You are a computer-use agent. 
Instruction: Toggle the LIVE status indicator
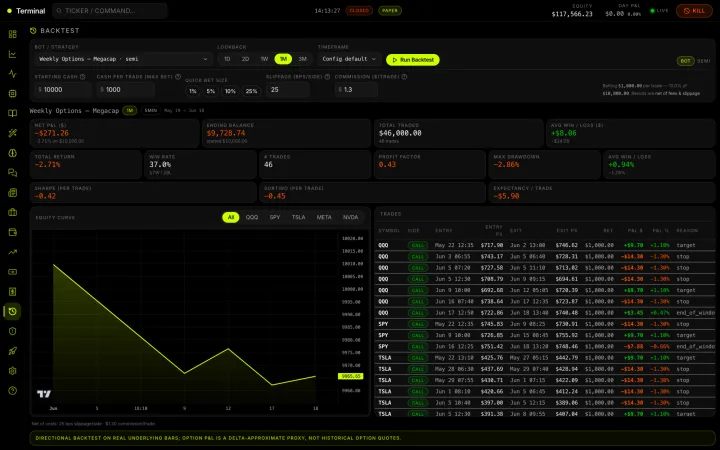pos(659,11)
